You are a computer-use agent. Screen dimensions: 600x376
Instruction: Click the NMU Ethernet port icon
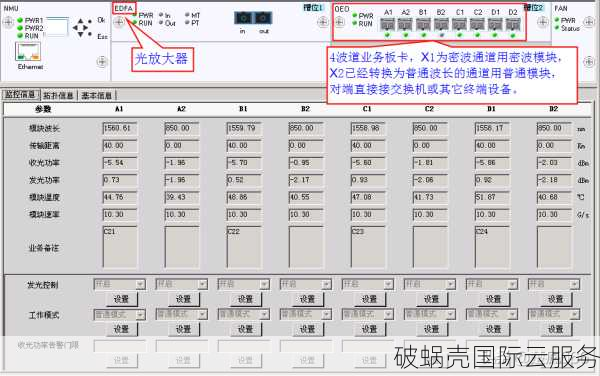[28, 52]
